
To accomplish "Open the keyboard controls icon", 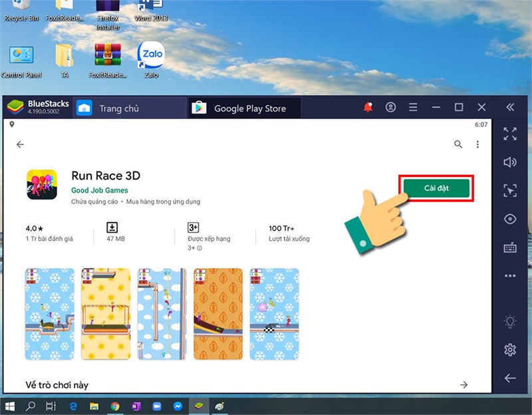I will coord(510,247).
